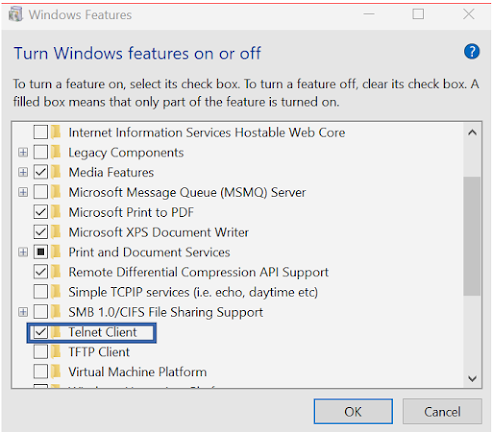This screenshot has height=432, width=492.
Task: Expand SMB 1.0/CIFS File Sharing Support node
Action: click(23, 312)
